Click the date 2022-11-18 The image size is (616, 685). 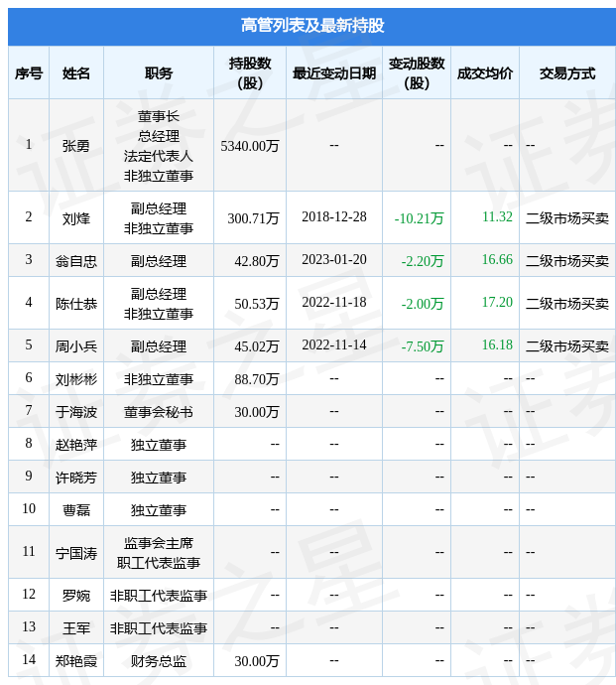(334, 302)
